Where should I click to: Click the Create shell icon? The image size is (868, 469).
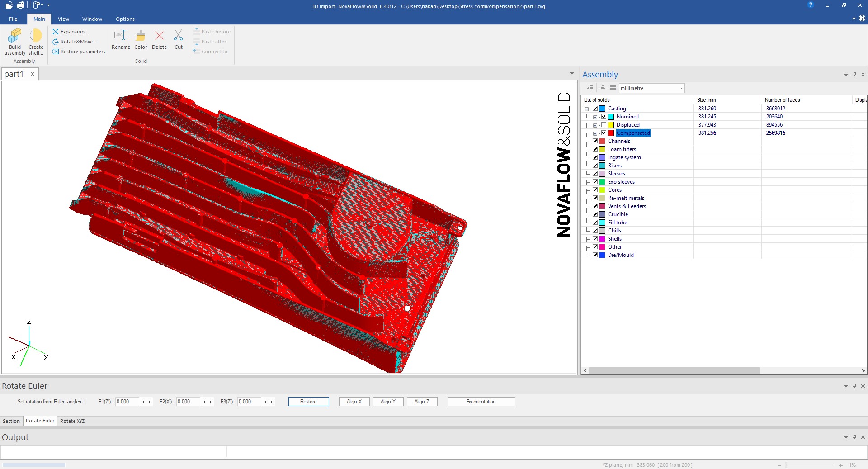click(36, 36)
